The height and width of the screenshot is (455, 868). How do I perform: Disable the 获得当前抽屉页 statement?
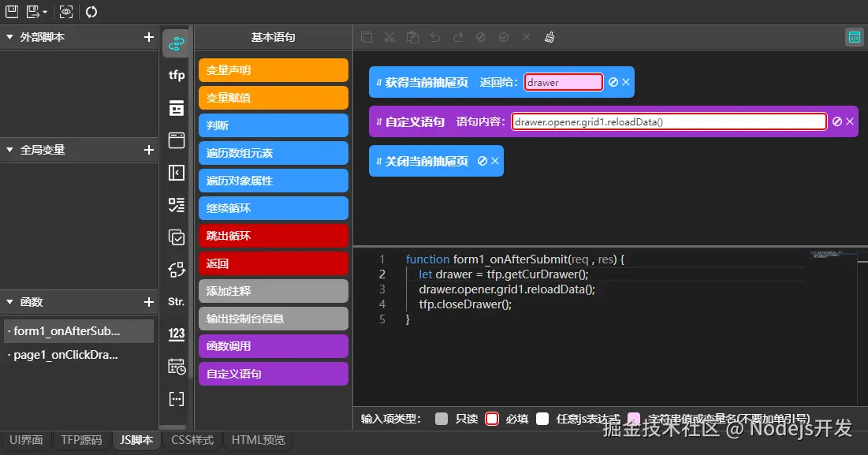tap(613, 83)
